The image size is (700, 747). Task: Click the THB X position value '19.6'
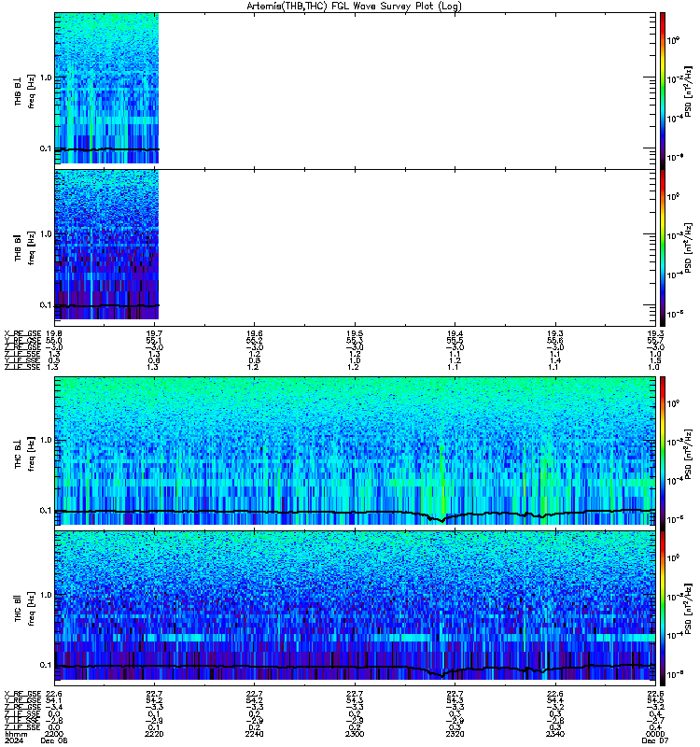(x=254, y=334)
